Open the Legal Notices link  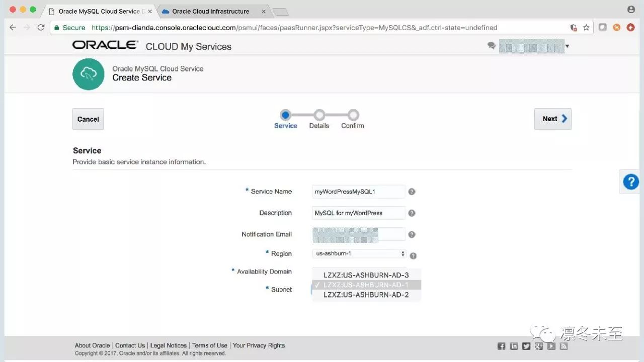click(x=169, y=345)
